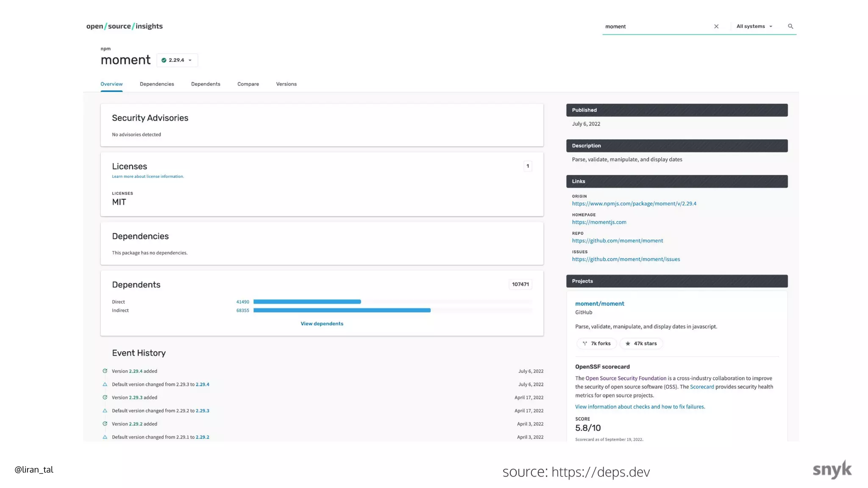Click the triangle icon beside default version 2.29.4 change
The width and height of the screenshot is (868, 488).
(x=105, y=384)
